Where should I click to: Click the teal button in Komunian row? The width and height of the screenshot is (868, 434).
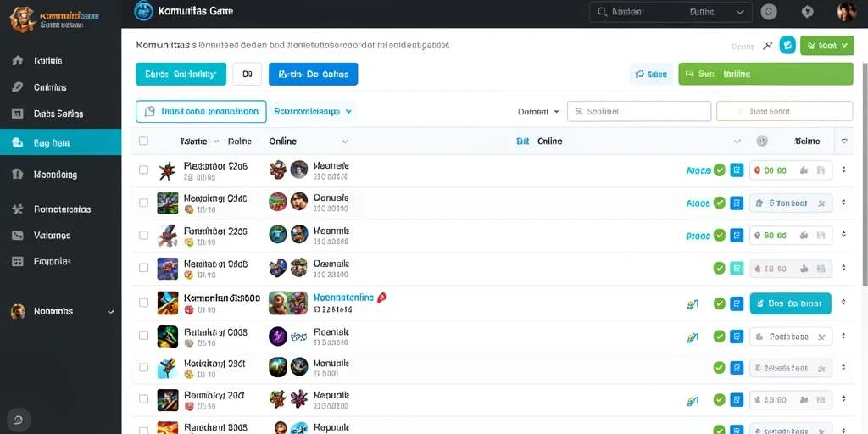790,303
